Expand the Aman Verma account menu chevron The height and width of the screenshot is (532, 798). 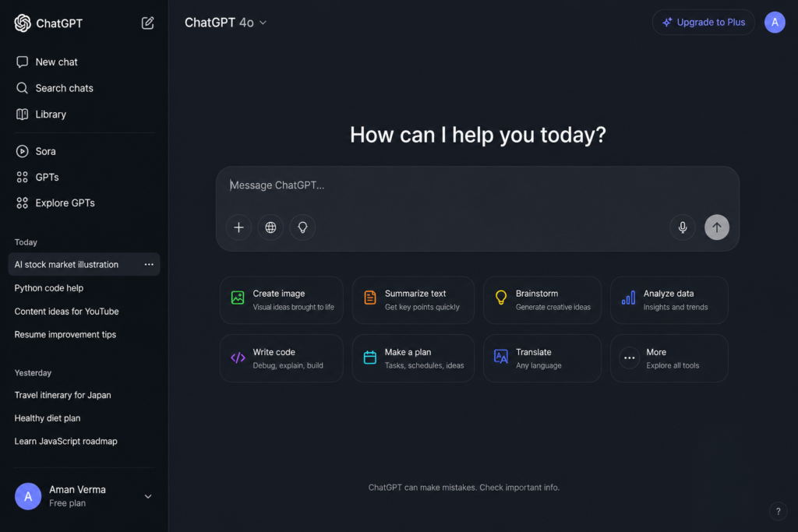point(148,496)
